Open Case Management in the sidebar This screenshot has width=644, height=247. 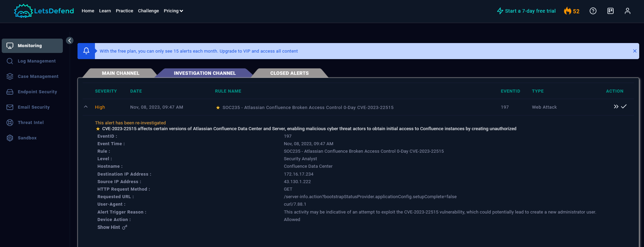pyautogui.click(x=32, y=77)
